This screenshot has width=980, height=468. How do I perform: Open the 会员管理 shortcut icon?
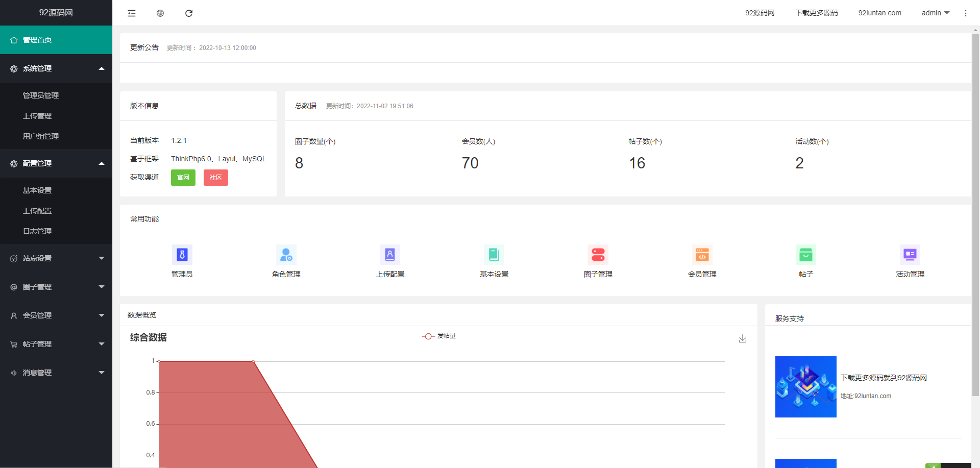(702, 254)
